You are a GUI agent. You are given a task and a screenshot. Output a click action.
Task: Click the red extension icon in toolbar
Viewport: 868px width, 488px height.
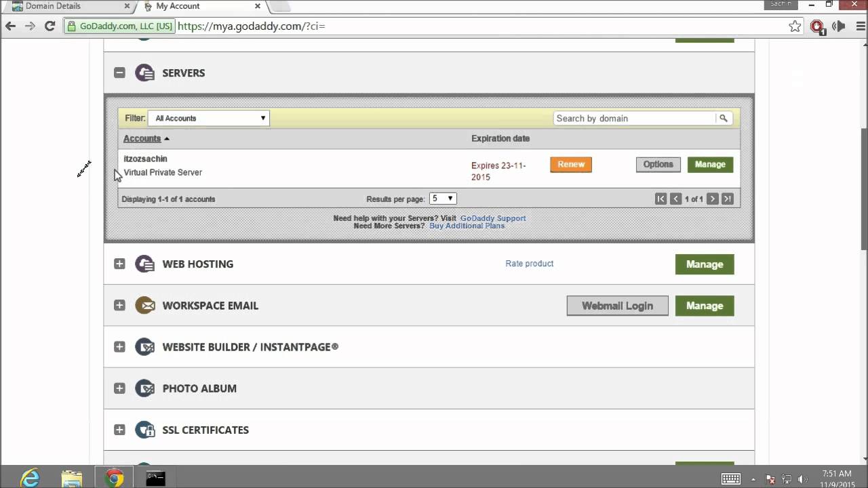coord(817,26)
